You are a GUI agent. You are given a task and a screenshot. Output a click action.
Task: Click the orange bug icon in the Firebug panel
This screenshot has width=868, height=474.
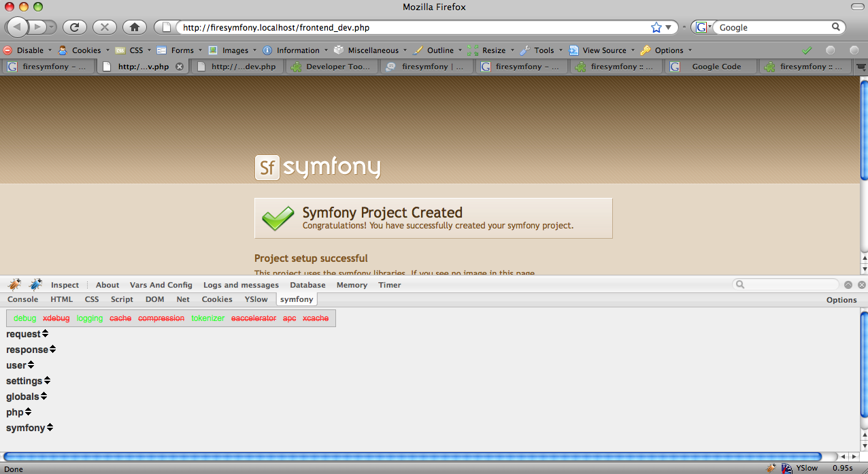point(14,284)
